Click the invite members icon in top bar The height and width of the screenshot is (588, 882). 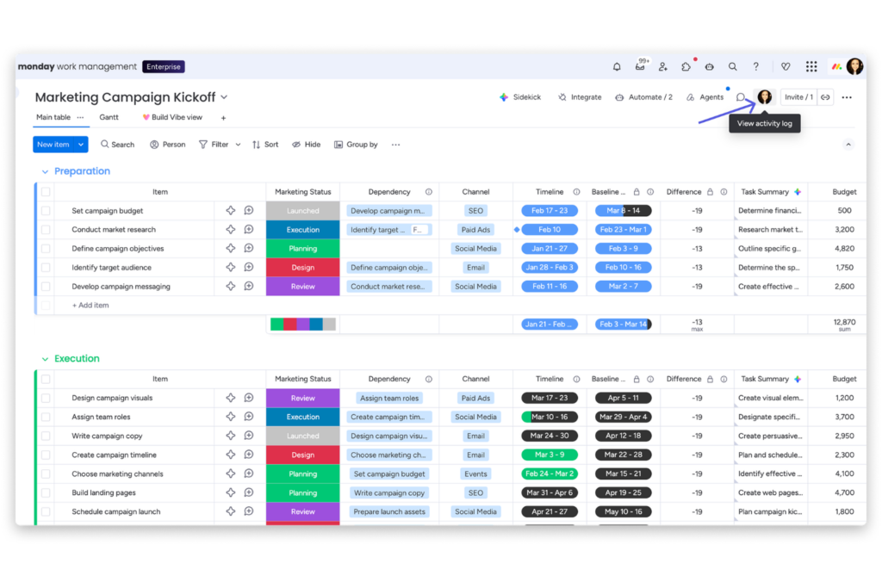tap(663, 67)
